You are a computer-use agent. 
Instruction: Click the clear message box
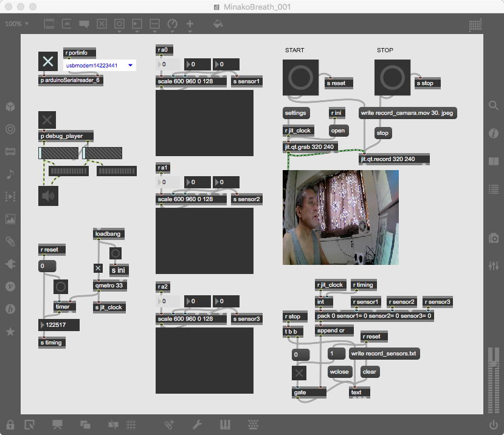point(370,372)
